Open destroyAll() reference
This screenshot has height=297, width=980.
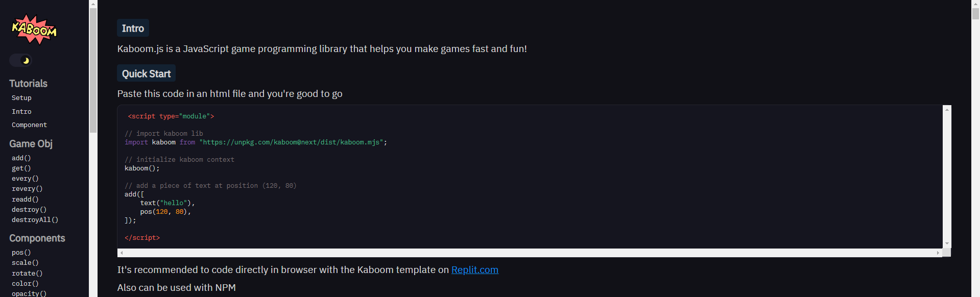pyautogui.click(x=35, y=219)
